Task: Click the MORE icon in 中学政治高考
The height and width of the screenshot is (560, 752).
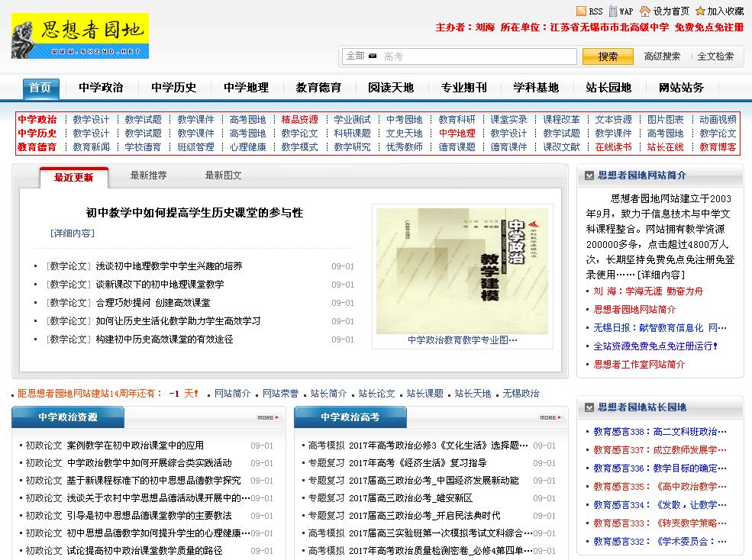Action: click(x=551, y=417)
